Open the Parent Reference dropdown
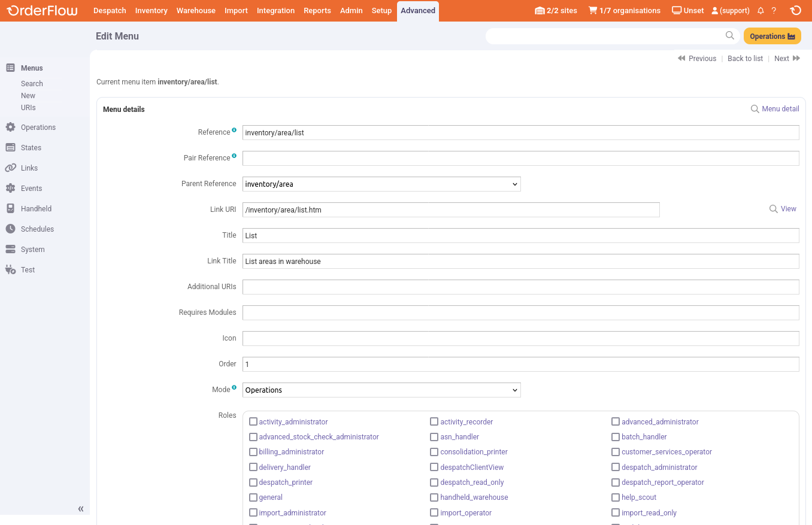 point(381,184)
